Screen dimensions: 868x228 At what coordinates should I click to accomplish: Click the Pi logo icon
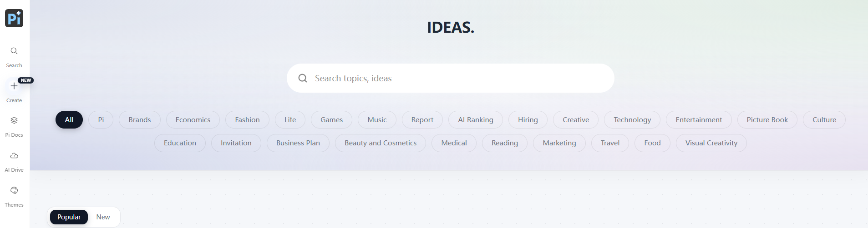[14, 18]
